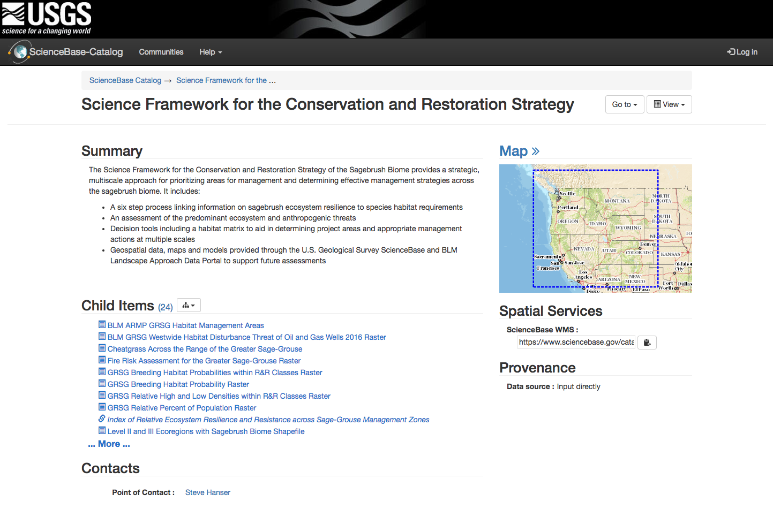This screenshot has width=773, height=532.
Task: Open the View dropdown button
Action: [669, 104]
